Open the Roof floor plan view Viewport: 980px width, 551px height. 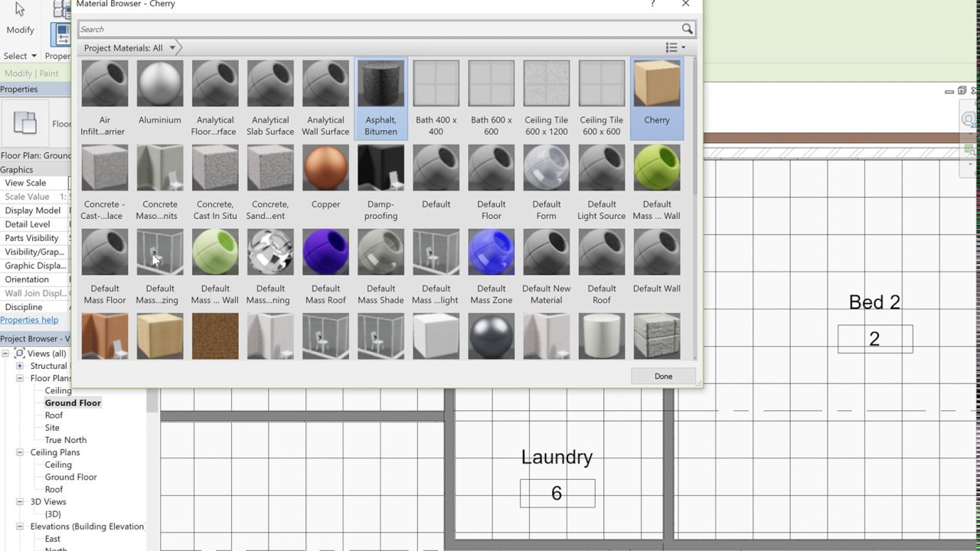[x=54, y=415]
